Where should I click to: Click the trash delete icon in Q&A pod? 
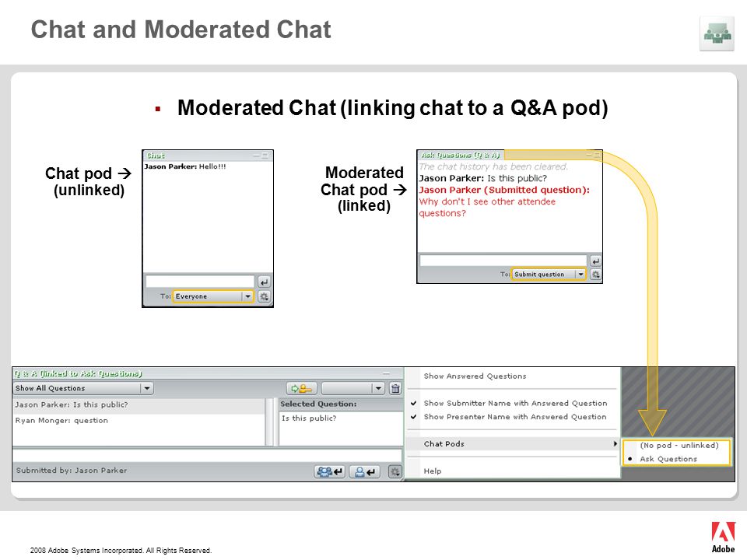click(x=395, y=389)
